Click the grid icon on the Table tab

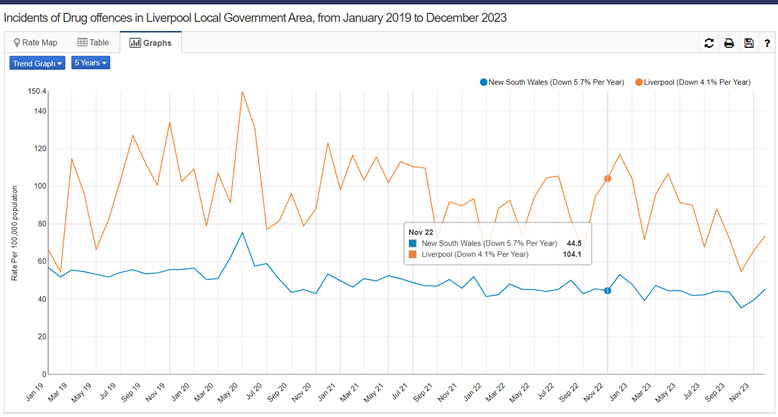click(82, 43)
